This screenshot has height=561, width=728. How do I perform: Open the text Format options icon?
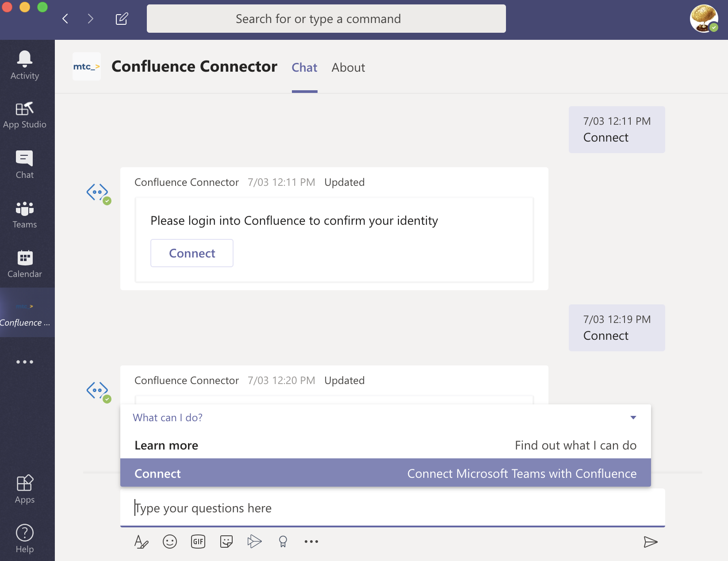tap(141, 542)
